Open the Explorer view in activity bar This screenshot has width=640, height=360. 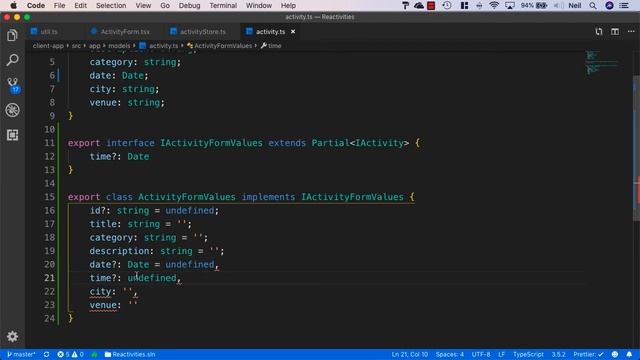coord(12,36)
